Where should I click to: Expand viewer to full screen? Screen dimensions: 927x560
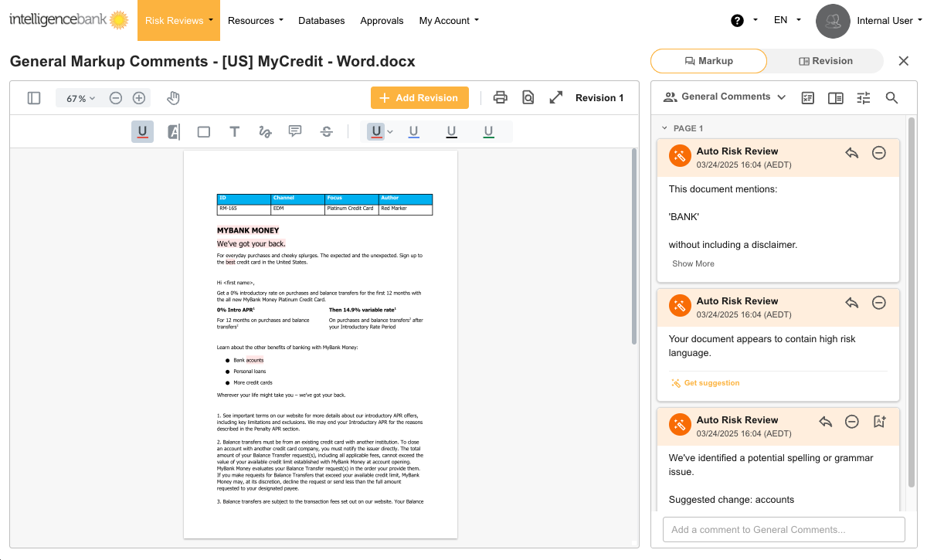pyautogui.click(x=556, y=97)
